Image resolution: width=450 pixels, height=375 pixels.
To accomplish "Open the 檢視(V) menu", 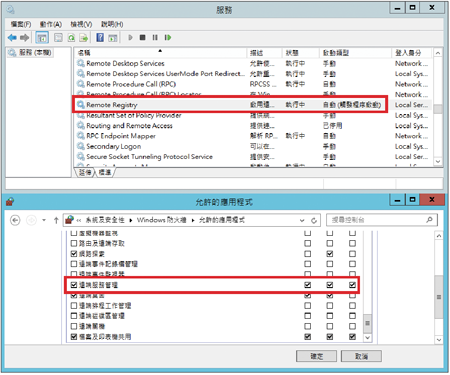I will [x=81, y=24].
